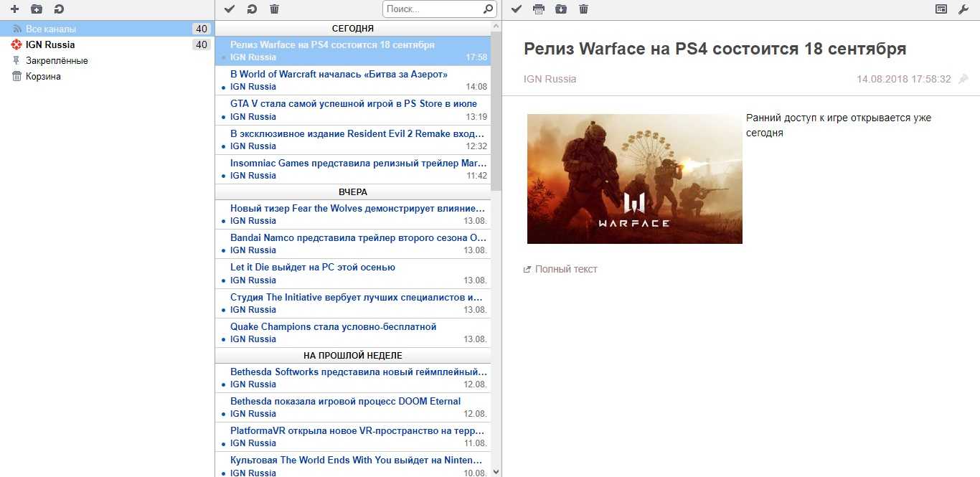Open settings with the wrench icon

[963, 9]
